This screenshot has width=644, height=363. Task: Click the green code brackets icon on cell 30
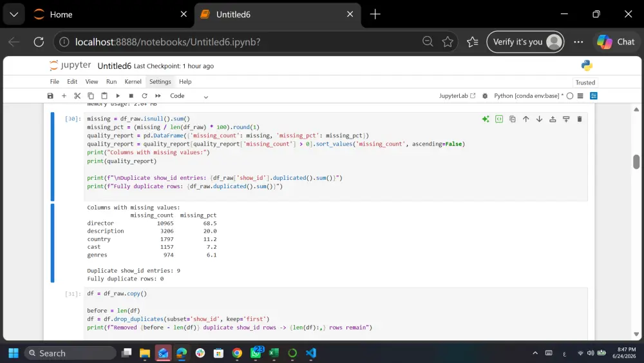point(499,119)
